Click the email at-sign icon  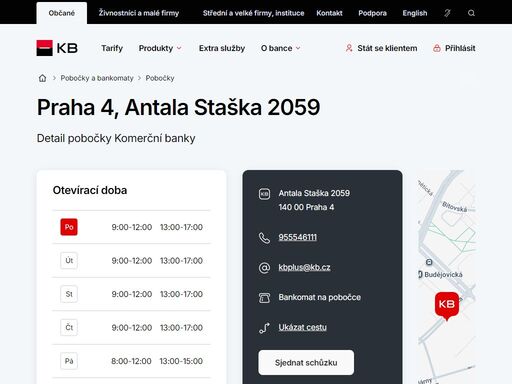coord(264,267)
